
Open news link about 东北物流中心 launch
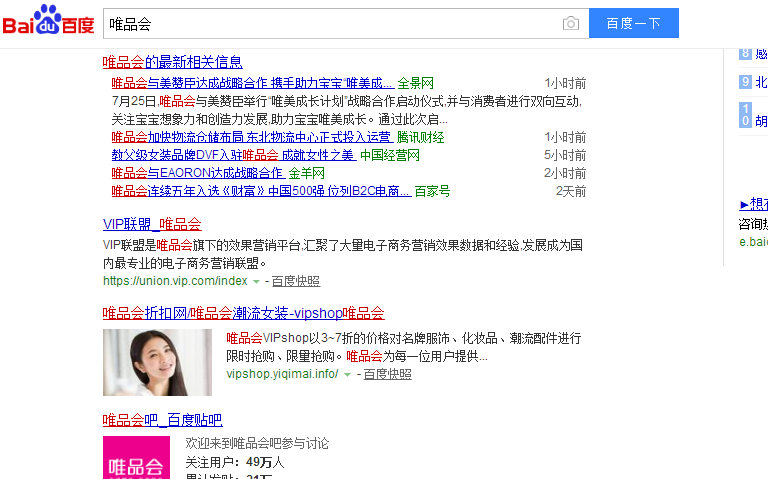click(x=252, y=137)
